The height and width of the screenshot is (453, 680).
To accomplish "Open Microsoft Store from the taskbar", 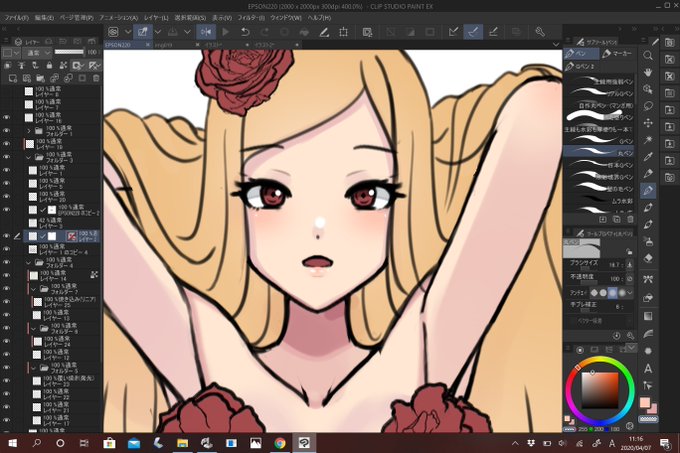I will [x=109, y=443].
